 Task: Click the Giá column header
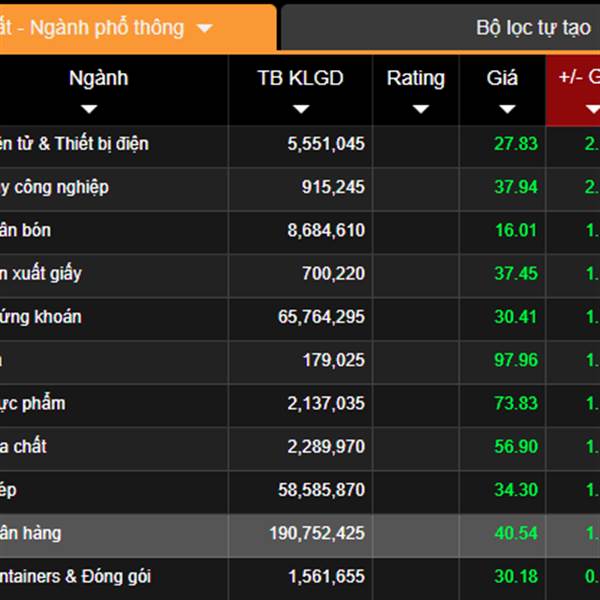pyautogui.click(x=502, y=79)
